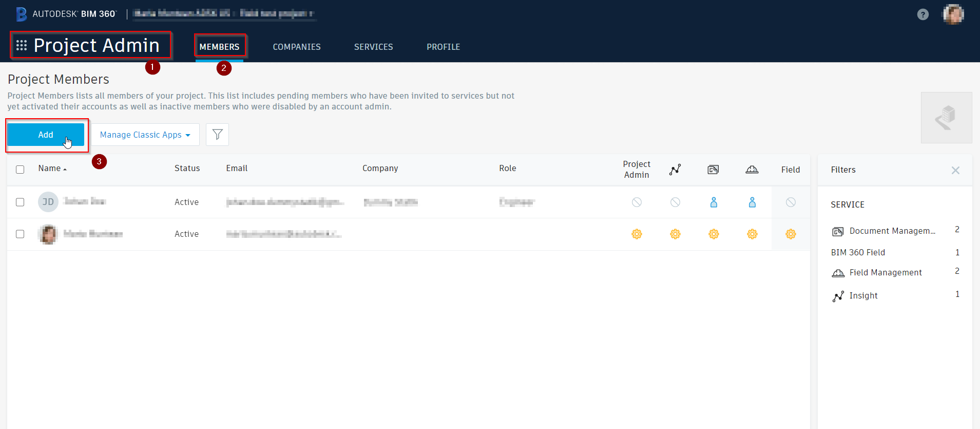Click the second member's email cell
The image size is (980, 429).
click(x=284, y=234)
